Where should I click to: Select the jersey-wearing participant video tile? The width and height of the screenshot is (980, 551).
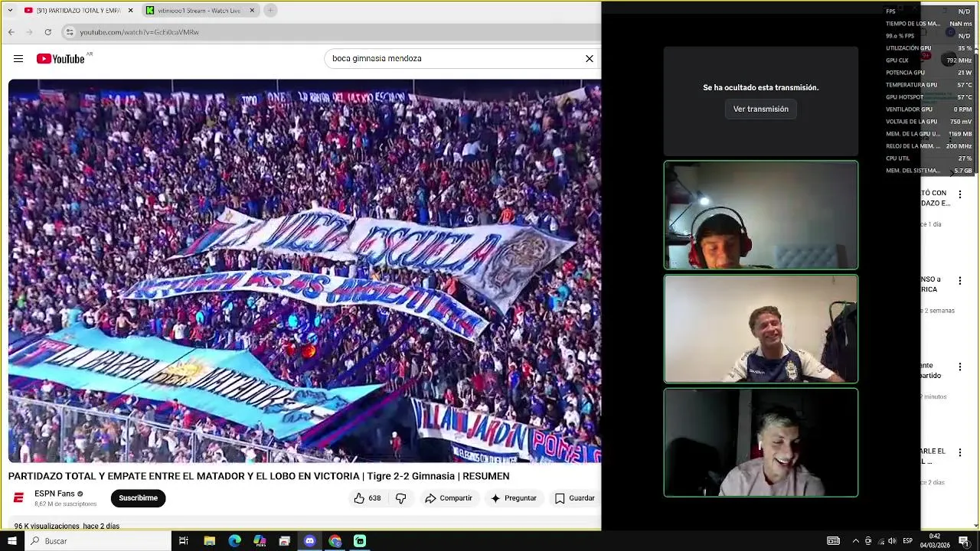[761, 329]
